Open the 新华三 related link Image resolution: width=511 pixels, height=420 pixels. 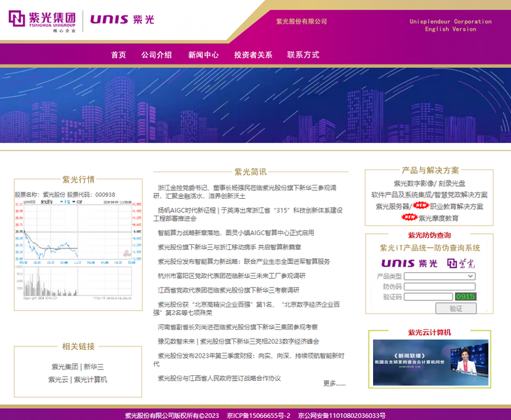94,366
